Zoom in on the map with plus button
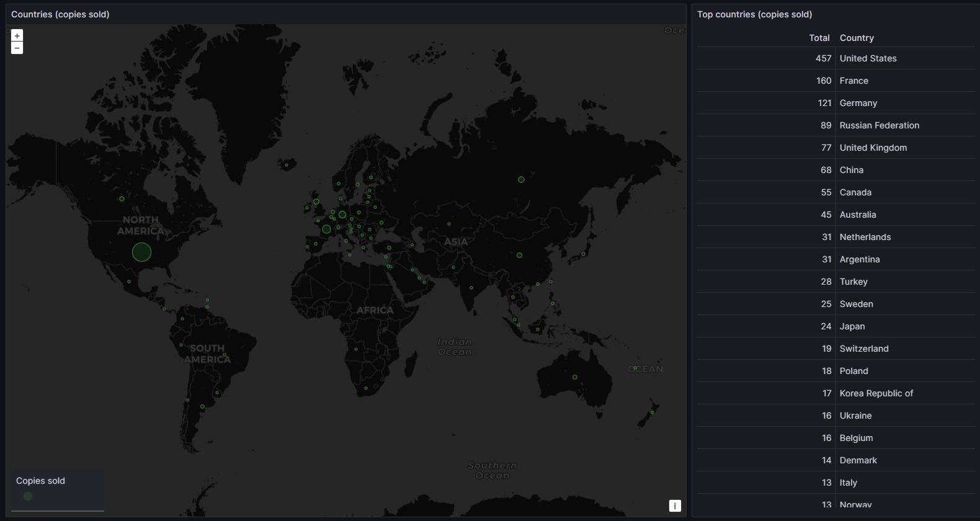This screenshot has width=980, height=521. [17, 36]
